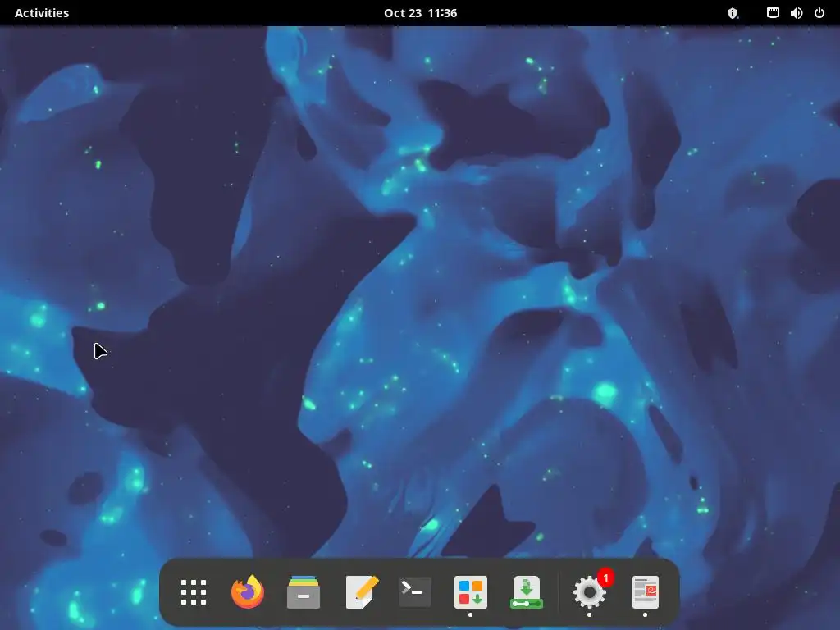Open the Activities overview

click(42, 13)
